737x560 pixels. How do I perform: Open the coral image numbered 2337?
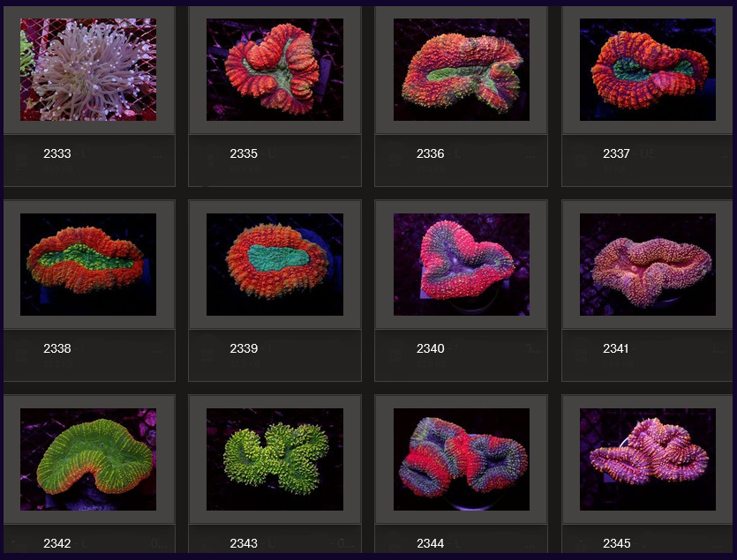tap(648, 70)
